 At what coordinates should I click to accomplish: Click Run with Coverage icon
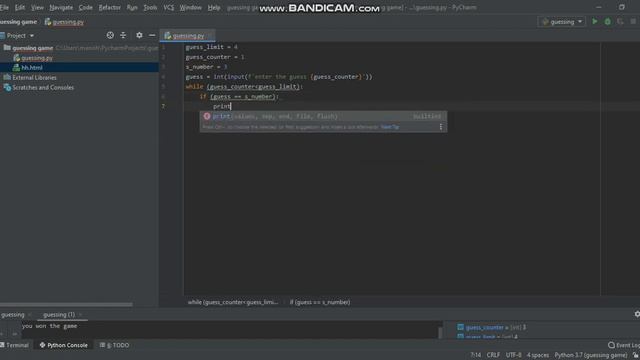point(620,22)
